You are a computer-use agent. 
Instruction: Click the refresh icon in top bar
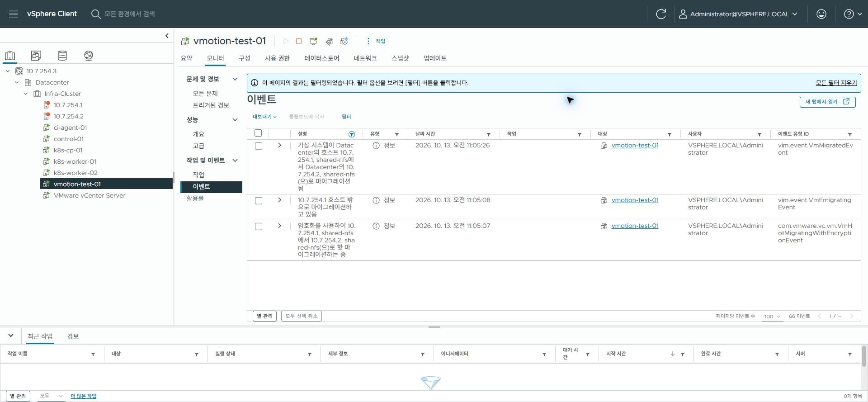tap(661, 14)
